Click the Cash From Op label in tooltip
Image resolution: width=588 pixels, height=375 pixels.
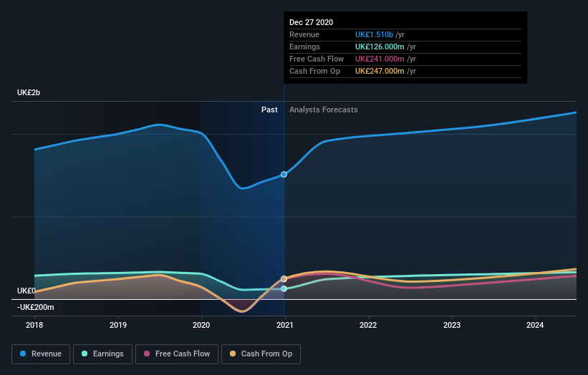pos(315,71)
